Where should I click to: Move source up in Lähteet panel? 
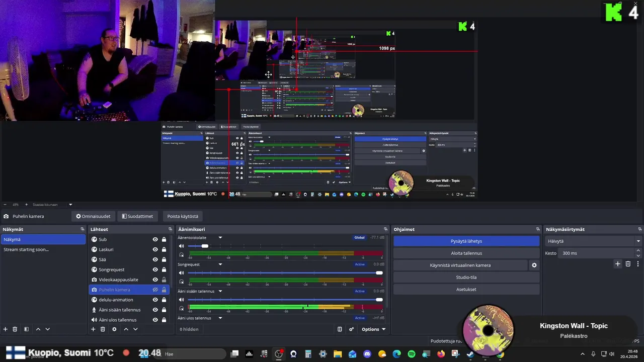coord(126,329)
